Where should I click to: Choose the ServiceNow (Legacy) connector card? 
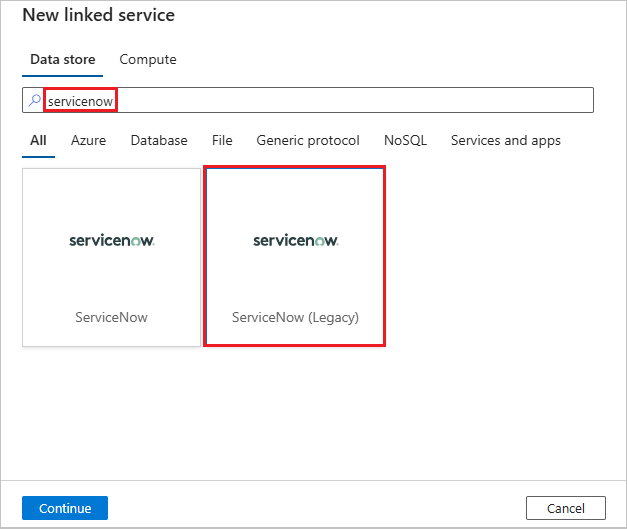pos(295,257)
